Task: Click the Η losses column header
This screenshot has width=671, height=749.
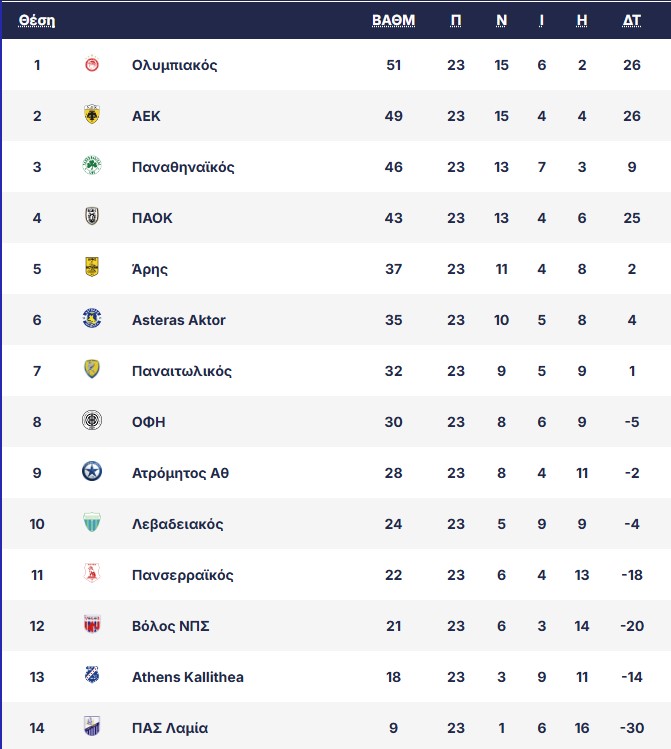Action: (x=581, y=20)
